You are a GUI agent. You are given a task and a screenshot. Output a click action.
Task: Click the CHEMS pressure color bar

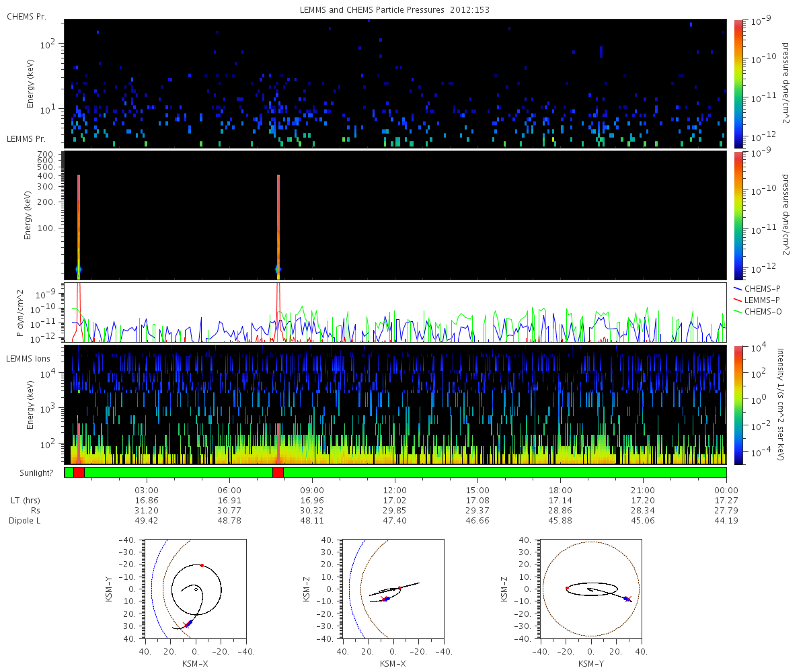click(738, 83)
